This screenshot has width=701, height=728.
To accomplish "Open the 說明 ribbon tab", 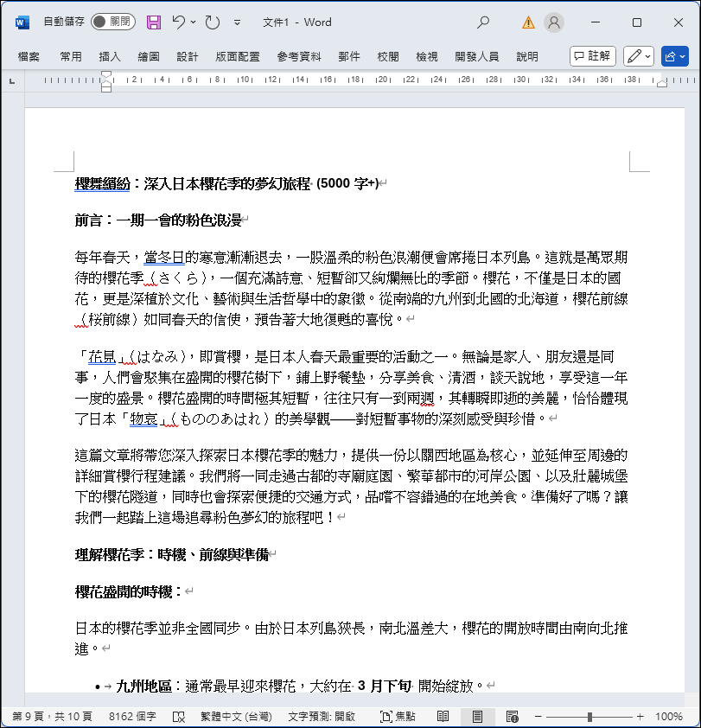I will (527, 57).
